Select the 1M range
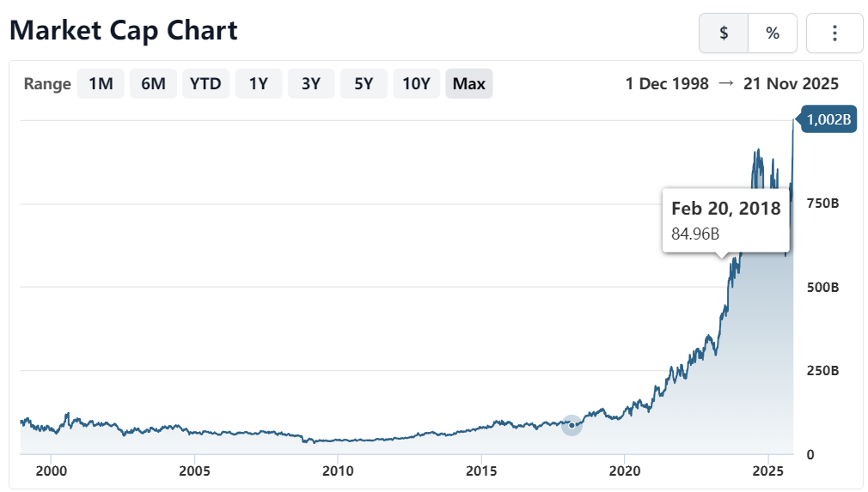 click(101, 84)
